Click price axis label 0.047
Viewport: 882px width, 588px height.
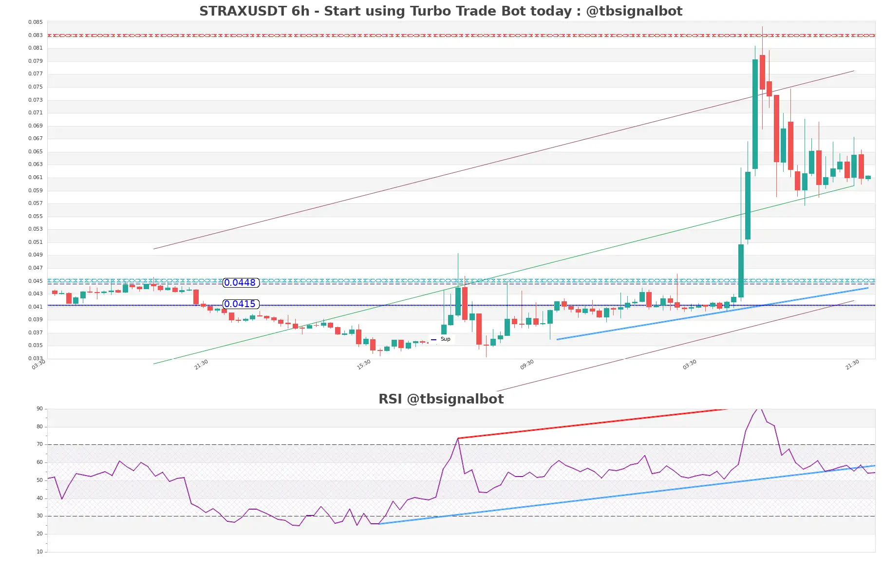35,268
